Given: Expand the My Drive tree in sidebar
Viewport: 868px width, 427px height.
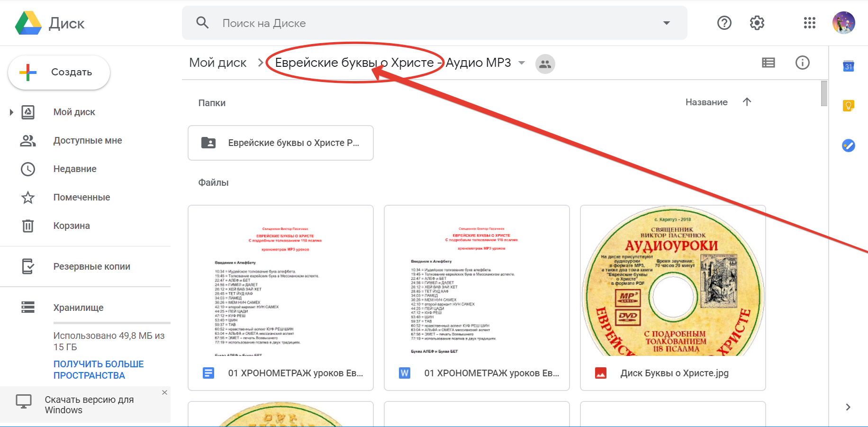Looking at the screenshot, I should (x=11, y=112).
